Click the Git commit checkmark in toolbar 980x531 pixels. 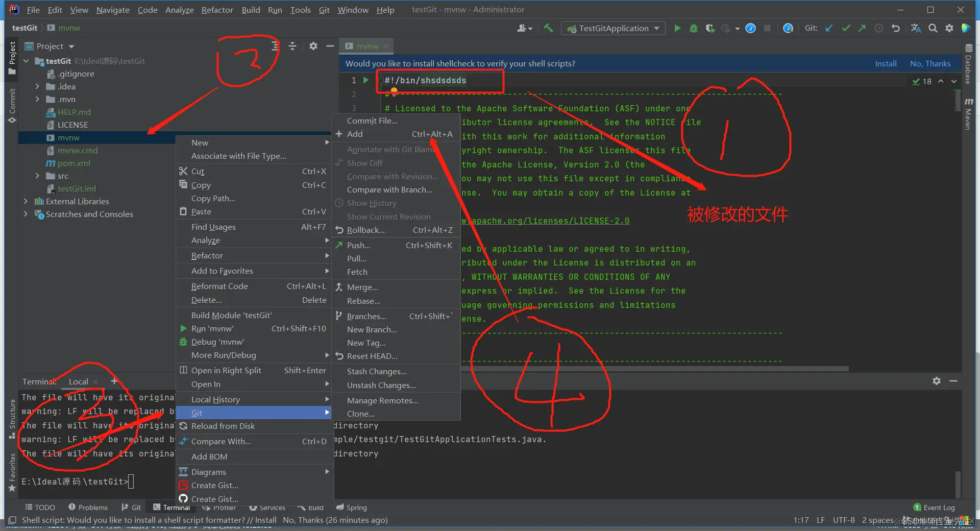click(x=846, y=28)
